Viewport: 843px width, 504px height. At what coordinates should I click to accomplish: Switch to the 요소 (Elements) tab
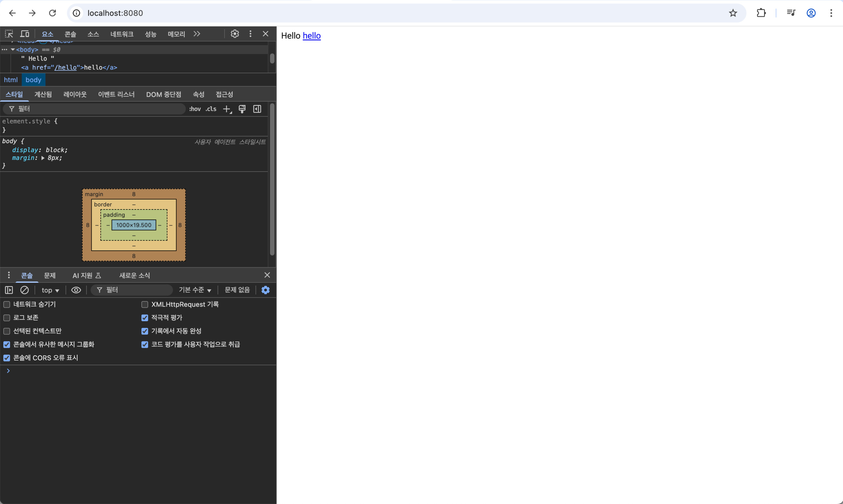pos(47,34)
